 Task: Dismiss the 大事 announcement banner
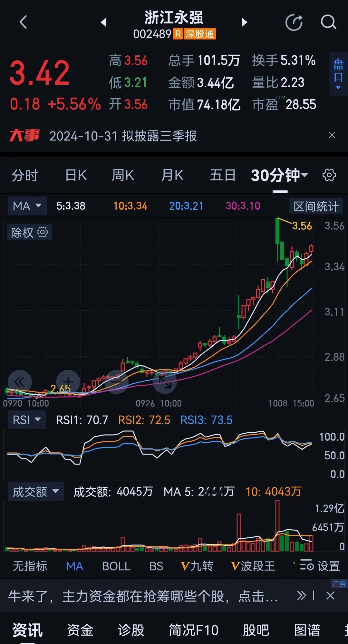coord(332,135)
